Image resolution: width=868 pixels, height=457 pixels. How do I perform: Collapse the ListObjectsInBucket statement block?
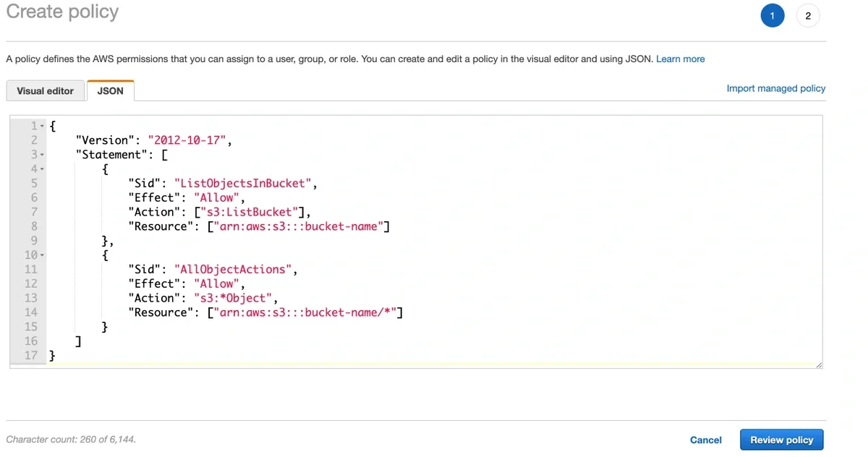coord(41,168)
